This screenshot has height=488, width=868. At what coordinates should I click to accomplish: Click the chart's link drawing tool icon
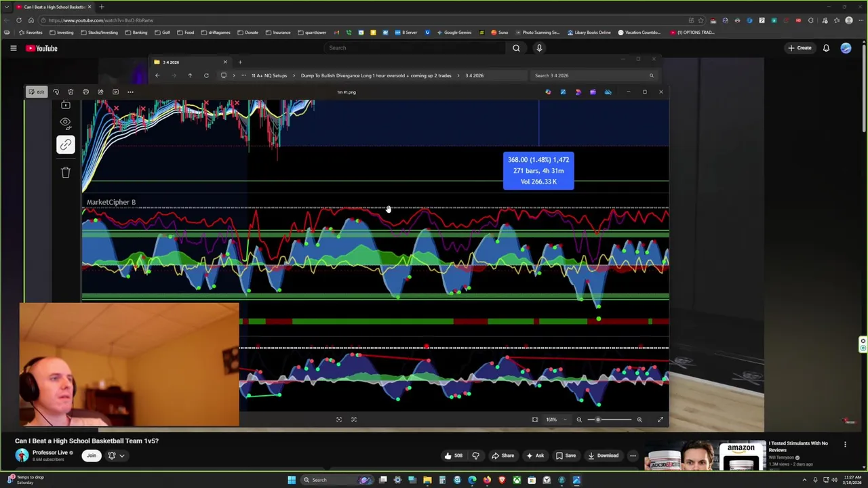point(65,144)
